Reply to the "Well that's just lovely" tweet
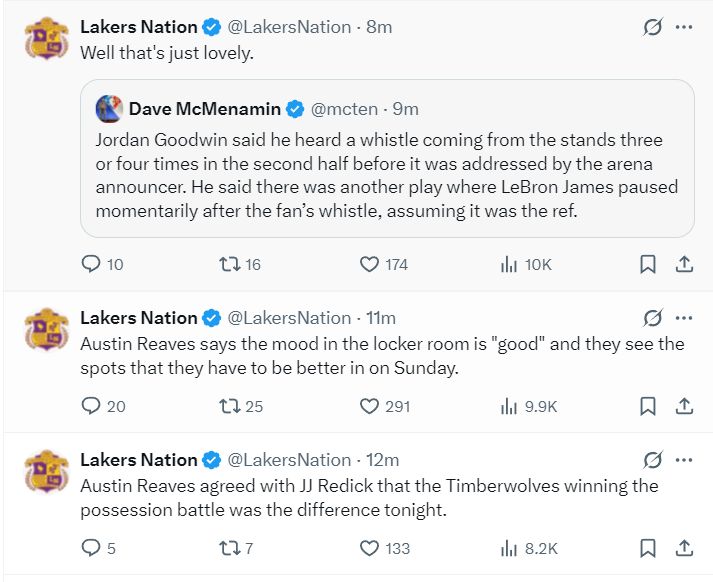Screen dimensions: 713x582 click(x=90, y=264)
